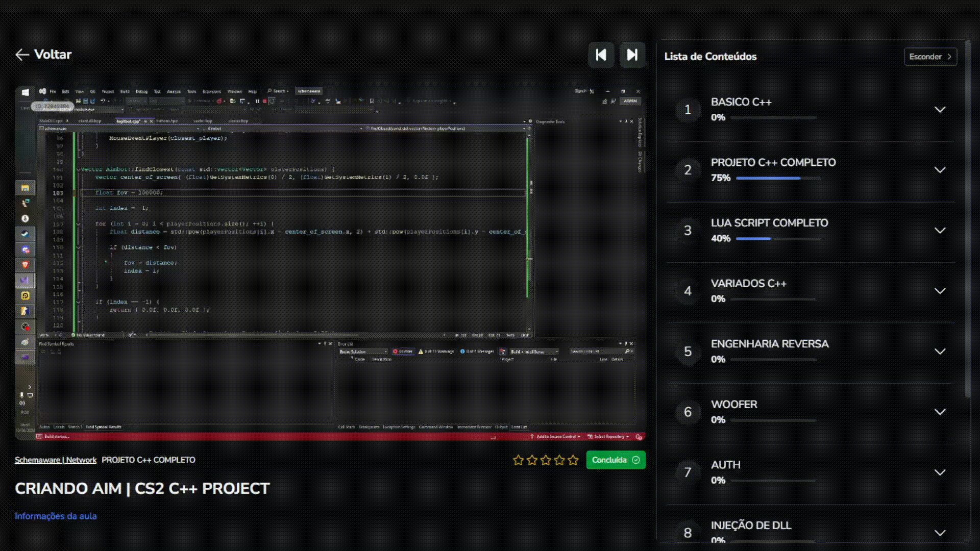Toggle the Concluída completion status
Screen dimensions: 980x551
point(609,460)
